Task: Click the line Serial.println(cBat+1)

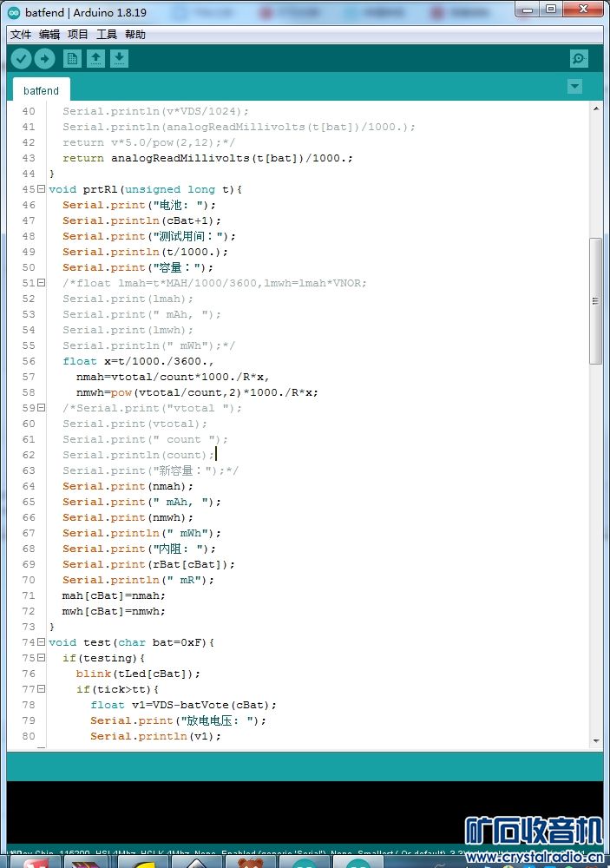Action: coord(141,220)
